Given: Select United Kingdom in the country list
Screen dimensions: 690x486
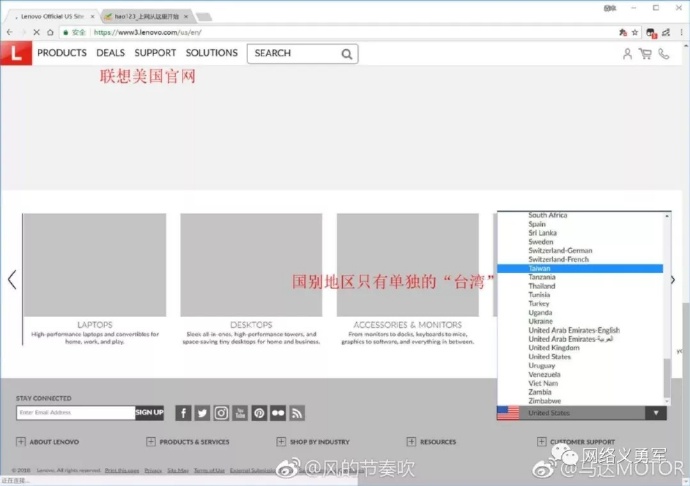Looking at the screenshot, I should pyautogui.click(x=580, y=348).
